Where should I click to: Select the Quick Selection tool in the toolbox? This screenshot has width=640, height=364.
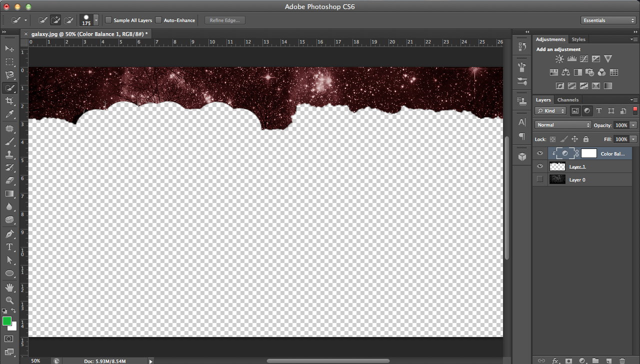pos(9,88)
